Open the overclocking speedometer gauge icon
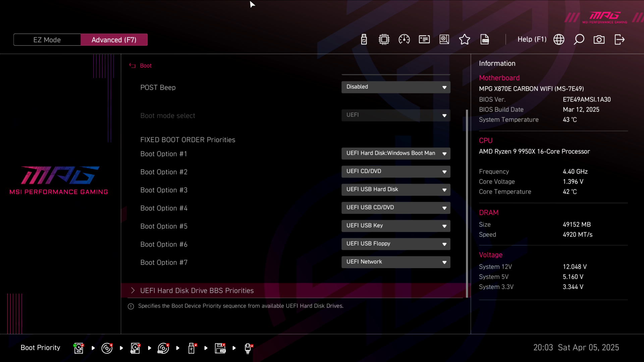Viewport: 644px width, 362px height. (404, 40)
